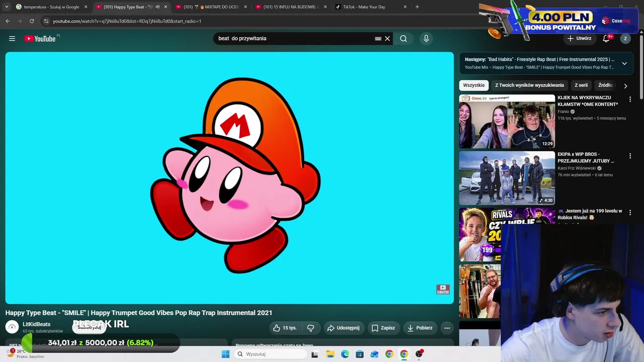The height and width of the screenshot is (362, 644).
Task: Reload the YouTube page
Action: pyautogui.click(x=32, y=21)
